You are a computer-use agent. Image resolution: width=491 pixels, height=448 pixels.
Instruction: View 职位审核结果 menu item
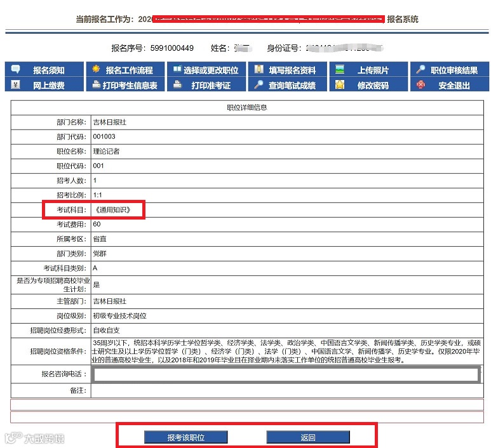(450, 69)
